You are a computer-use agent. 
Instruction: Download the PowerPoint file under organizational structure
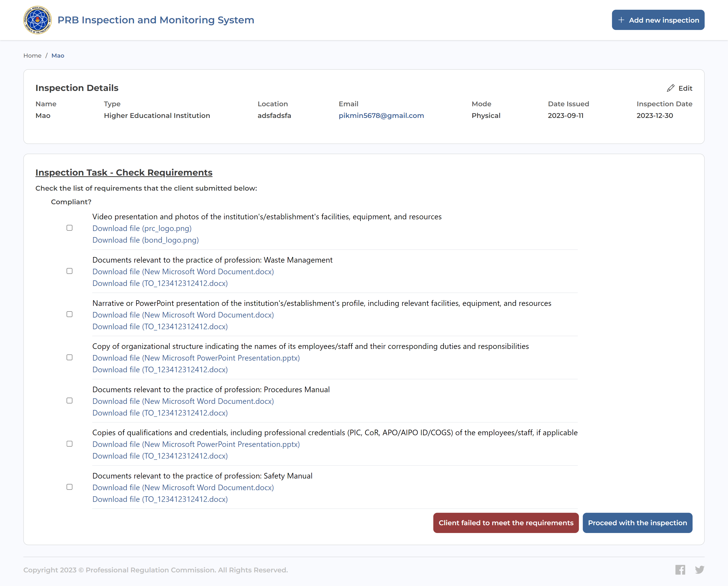pos(196,358)
